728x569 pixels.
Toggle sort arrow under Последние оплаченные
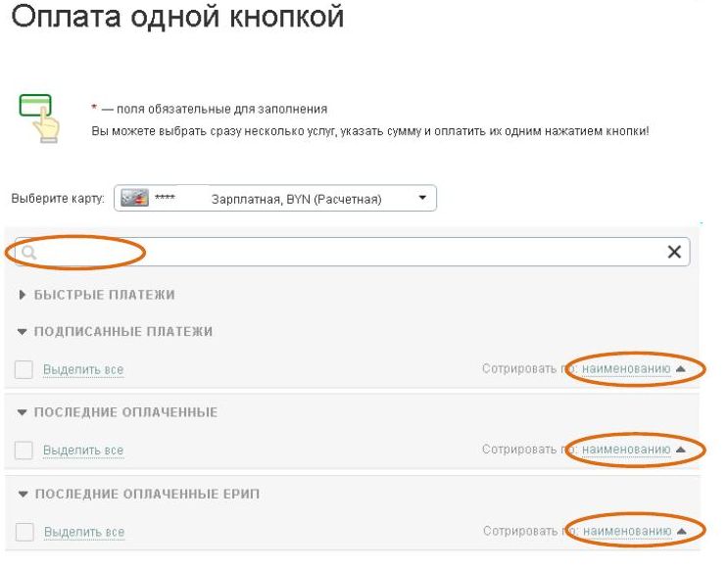click(x=681, y=450)
